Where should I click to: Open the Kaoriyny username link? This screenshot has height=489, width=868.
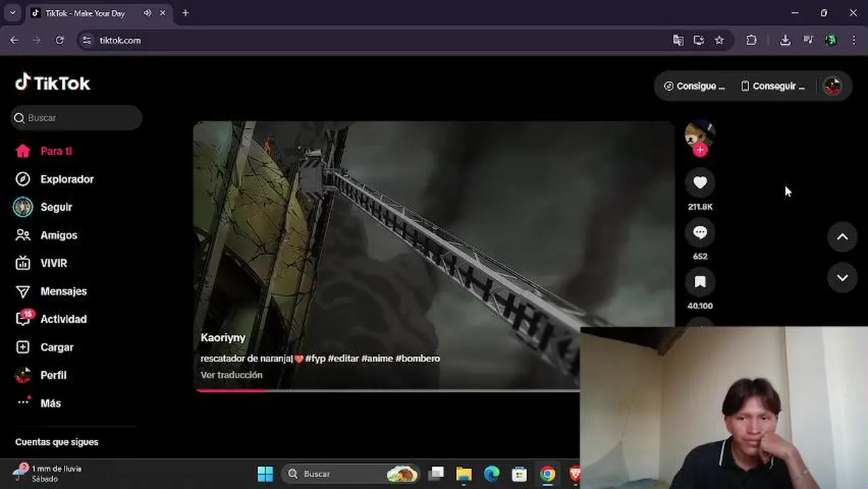point(223,338)
